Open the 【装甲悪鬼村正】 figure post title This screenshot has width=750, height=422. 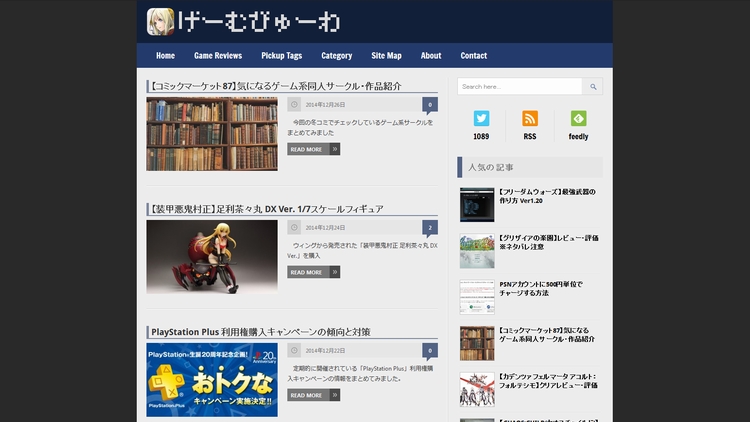(266, 209)
